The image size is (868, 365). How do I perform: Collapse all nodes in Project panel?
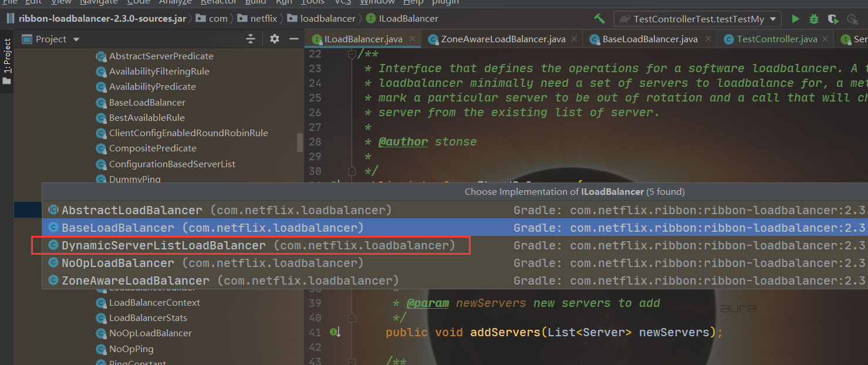251,39
